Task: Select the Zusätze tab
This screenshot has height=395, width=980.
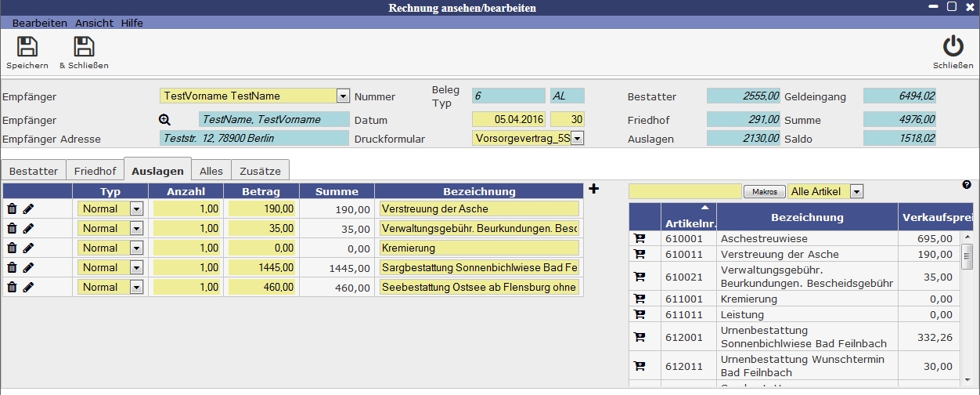Action: [x=261, y=171]
